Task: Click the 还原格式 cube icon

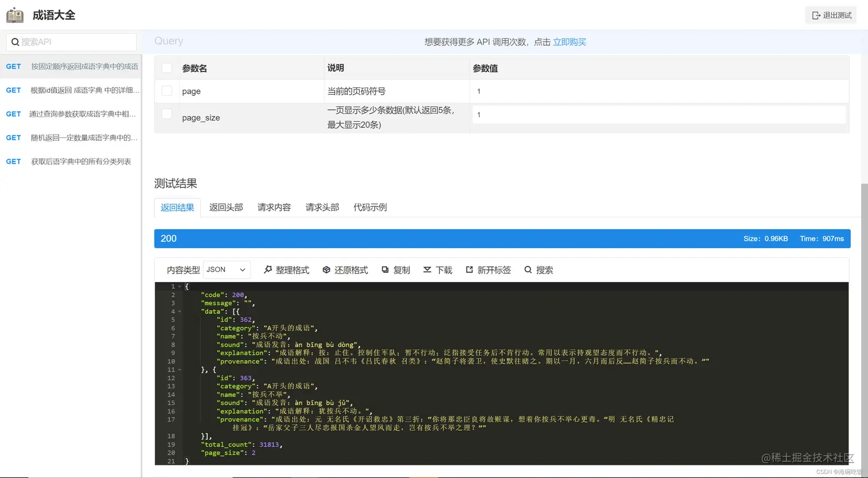Action: [x=326, y=269]
